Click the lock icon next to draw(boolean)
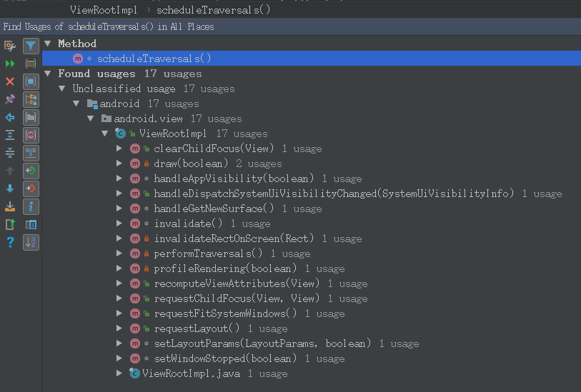This screenshot has height=392, width=581. coord(147,164)
